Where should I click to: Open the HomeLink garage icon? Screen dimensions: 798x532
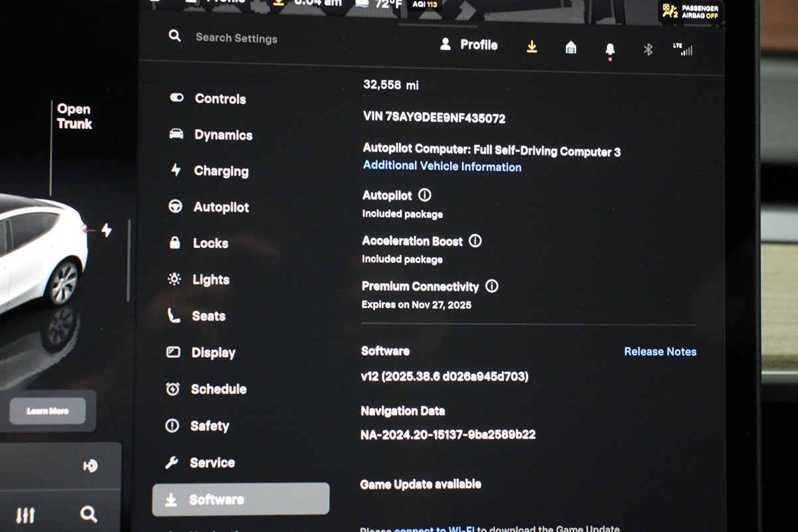pyautogui.click(x=571, y=47)
